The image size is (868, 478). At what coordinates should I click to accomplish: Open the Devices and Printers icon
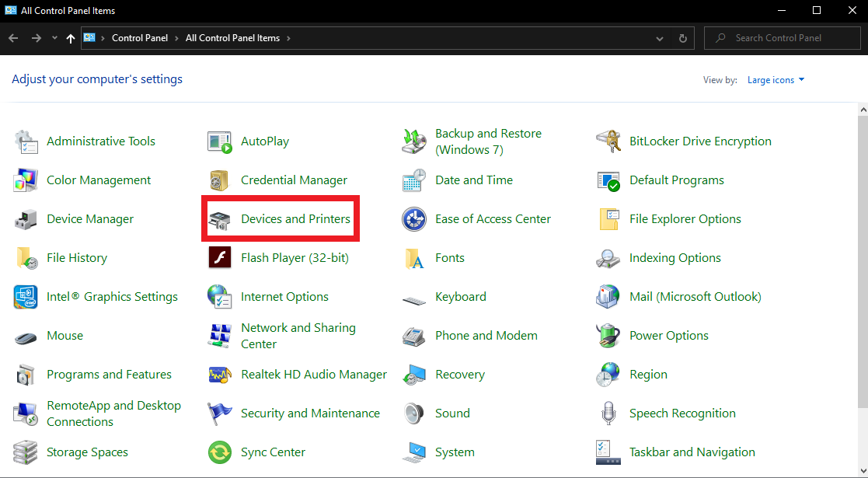(220, 220)
